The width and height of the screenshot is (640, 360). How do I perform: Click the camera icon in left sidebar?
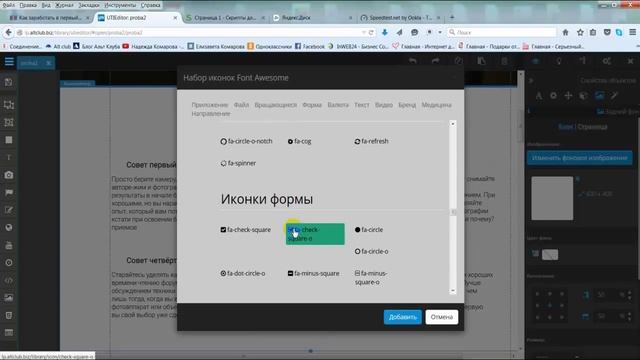pos(9,175)
